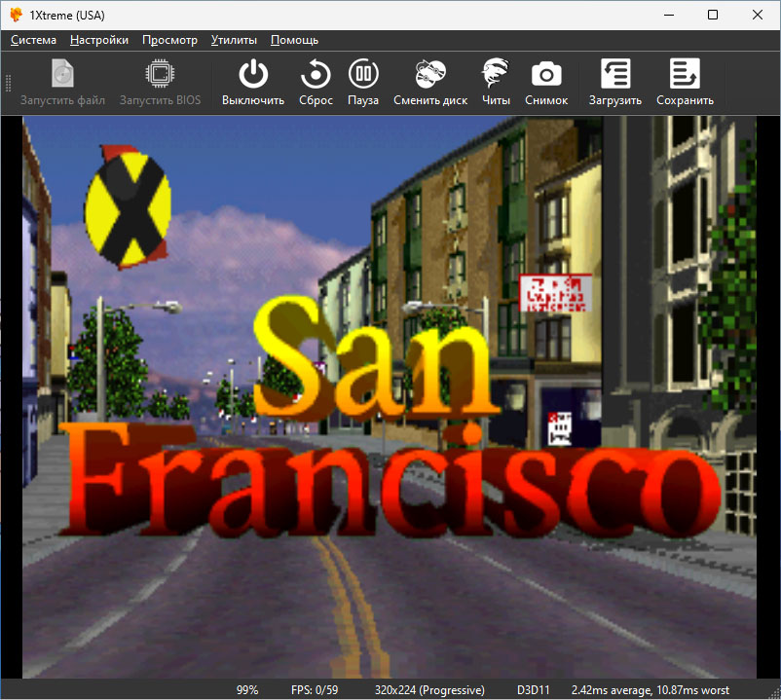Click the D3D11 renderer status
Screen dimensions: 781x700
click(533, 690)
